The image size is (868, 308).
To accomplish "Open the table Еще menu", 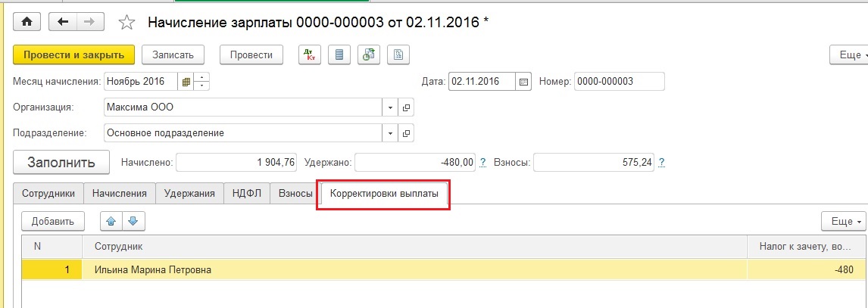I will click(845, 221).
